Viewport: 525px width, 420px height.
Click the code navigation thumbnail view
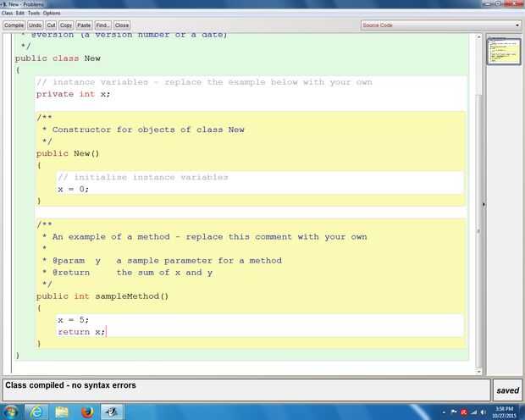[504, 52]
